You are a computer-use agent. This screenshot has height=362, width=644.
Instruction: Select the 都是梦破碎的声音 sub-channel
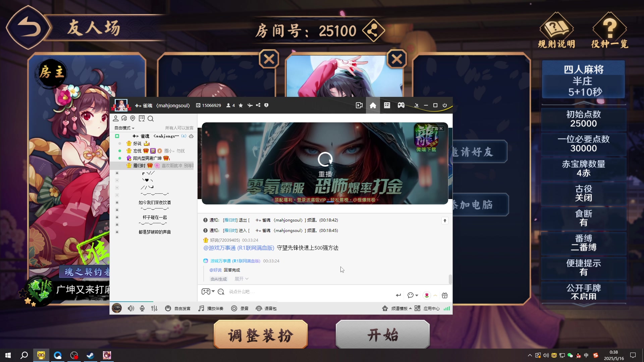pyautogui.click(x=155, y=232)
